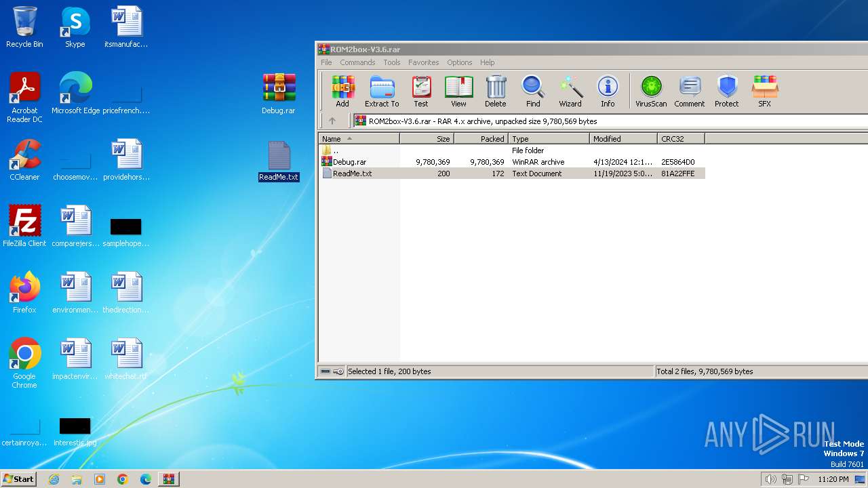
Task: Click the Start button
Action: 19,479
